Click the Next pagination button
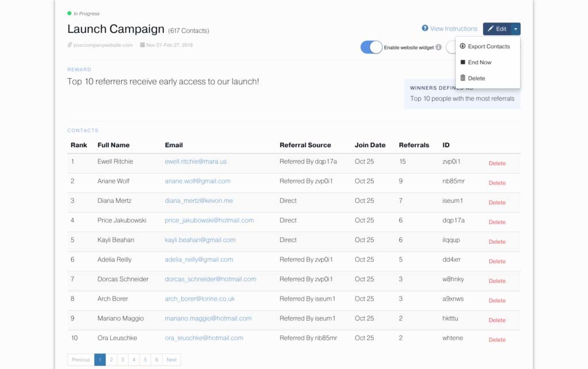 click(x=171, y=359)
